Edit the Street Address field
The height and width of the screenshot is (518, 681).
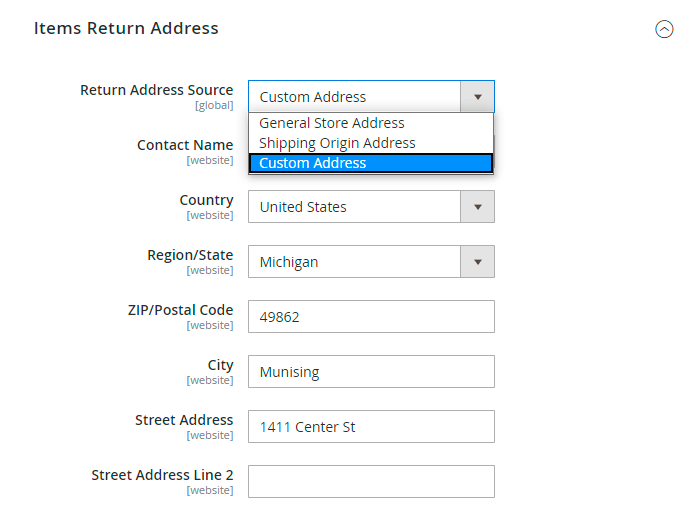pos(371,427)
